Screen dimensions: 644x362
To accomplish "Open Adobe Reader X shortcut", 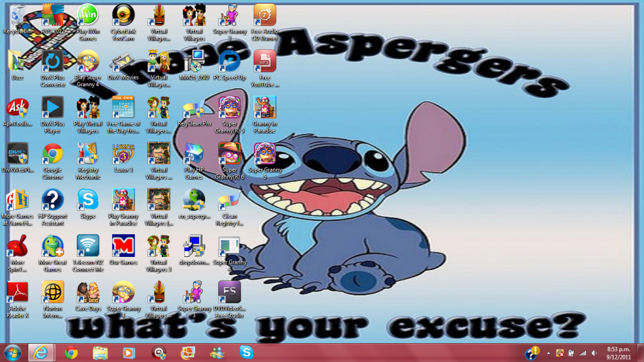I will tap(17, 300).
